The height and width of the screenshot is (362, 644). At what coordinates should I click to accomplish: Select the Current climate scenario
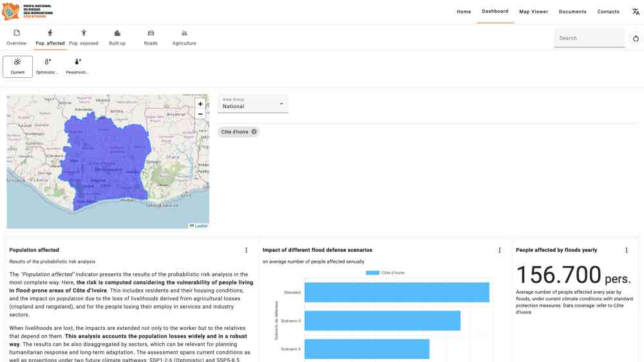[17, 66]
